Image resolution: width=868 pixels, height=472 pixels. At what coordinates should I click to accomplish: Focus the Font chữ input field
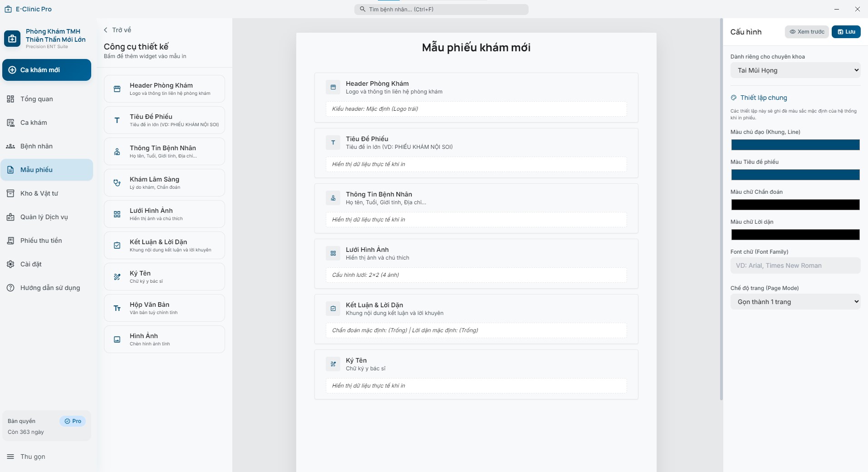pyautogui.click(x=795, y=265)
